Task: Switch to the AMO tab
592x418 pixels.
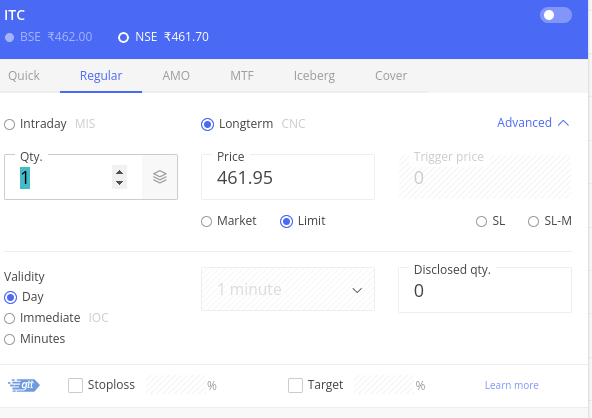Action: pos(176,76)
